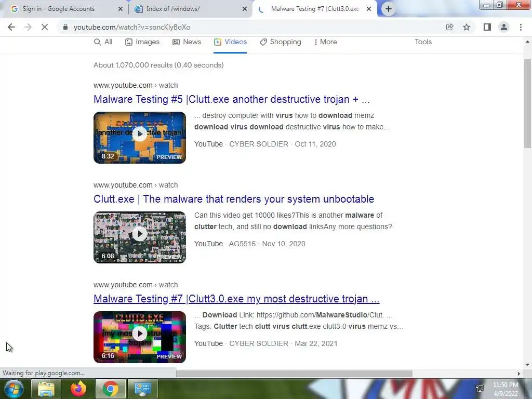Click the scroll down arrow
The image size is (532, 399).
click(x=528, y=365)
